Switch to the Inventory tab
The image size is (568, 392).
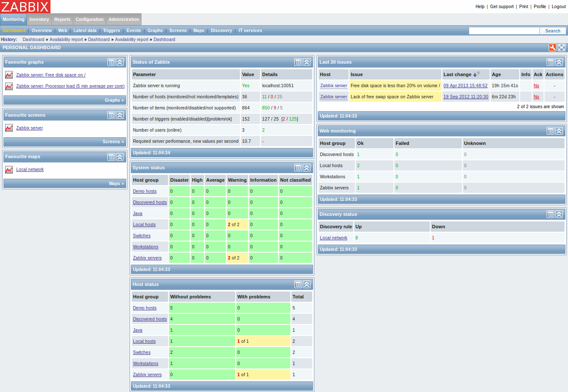pos(39,19)
